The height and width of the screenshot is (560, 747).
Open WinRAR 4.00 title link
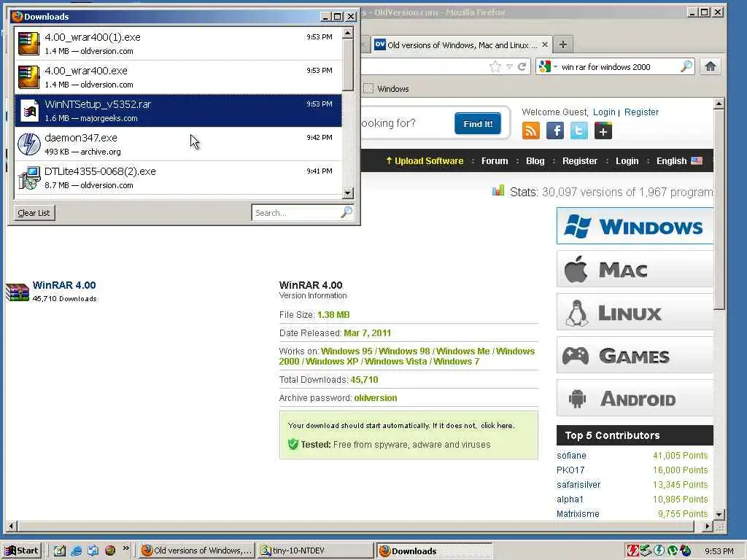point(64,285)
